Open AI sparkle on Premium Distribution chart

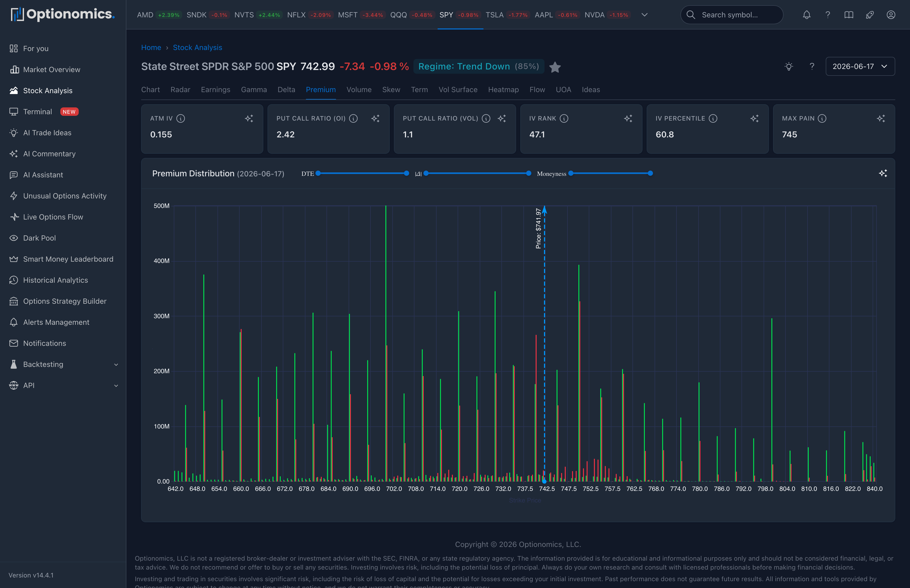(883, 173)
